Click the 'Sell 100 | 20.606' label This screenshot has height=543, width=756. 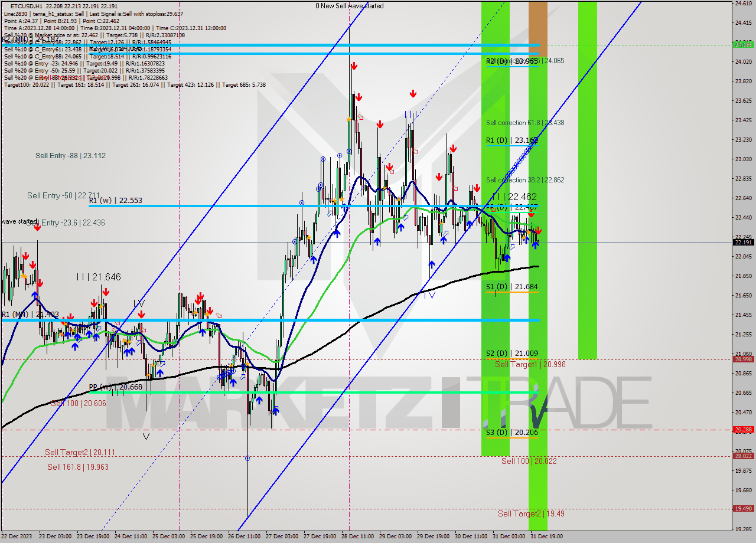(x=79, y=403)
